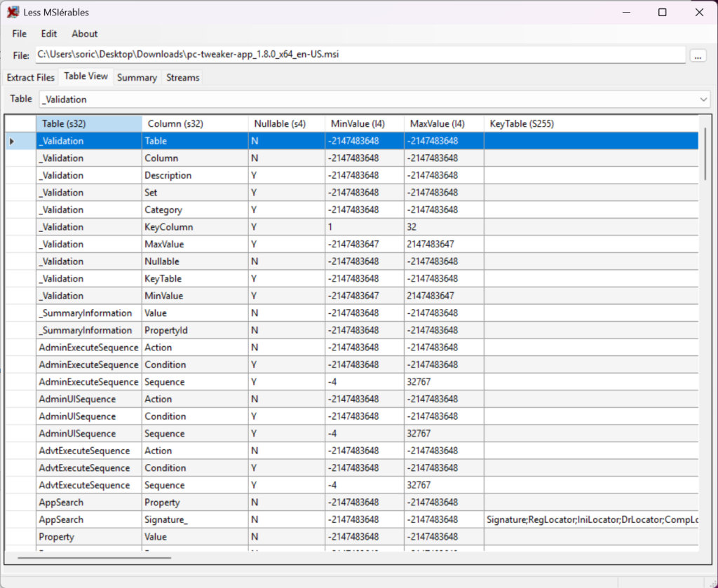Click the MinValue (I4) column header
This screenshot has height=588, width=718.
[x=365, y=123]
